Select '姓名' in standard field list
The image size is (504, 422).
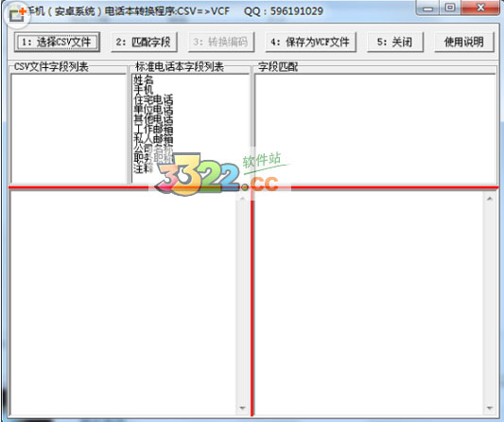click(x=144, y=79)
